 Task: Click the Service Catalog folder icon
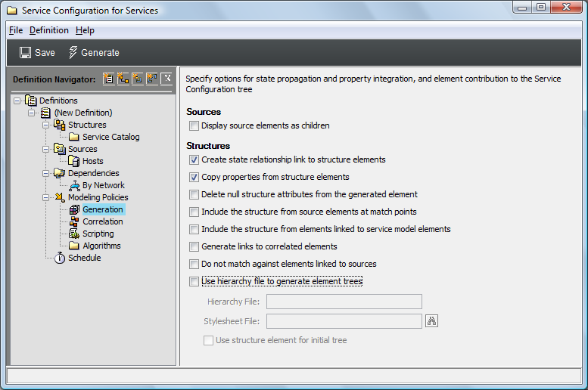click(x=74, y=137)
